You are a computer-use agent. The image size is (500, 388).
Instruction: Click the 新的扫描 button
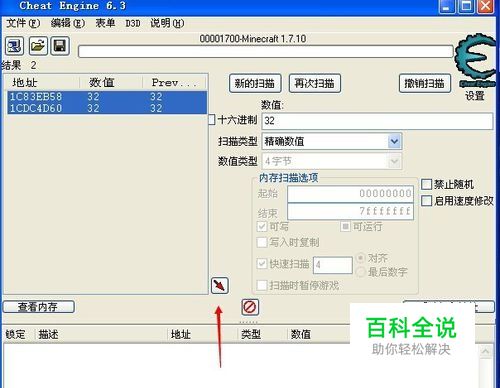pyautogui.click(x=255, y=83)
